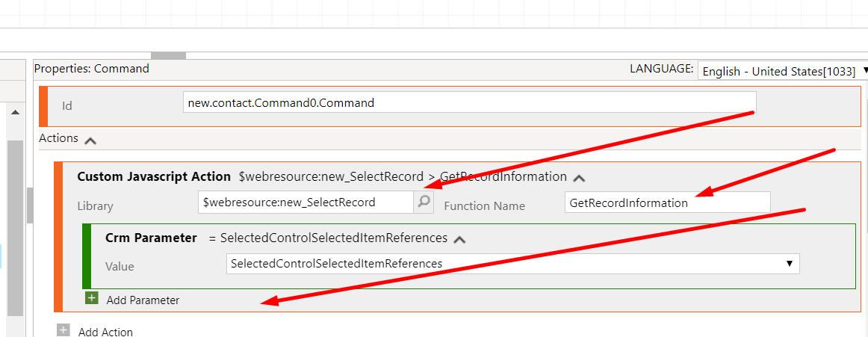
Task: Click the gray plus icon beside Add Action
Action: point(63,330)
